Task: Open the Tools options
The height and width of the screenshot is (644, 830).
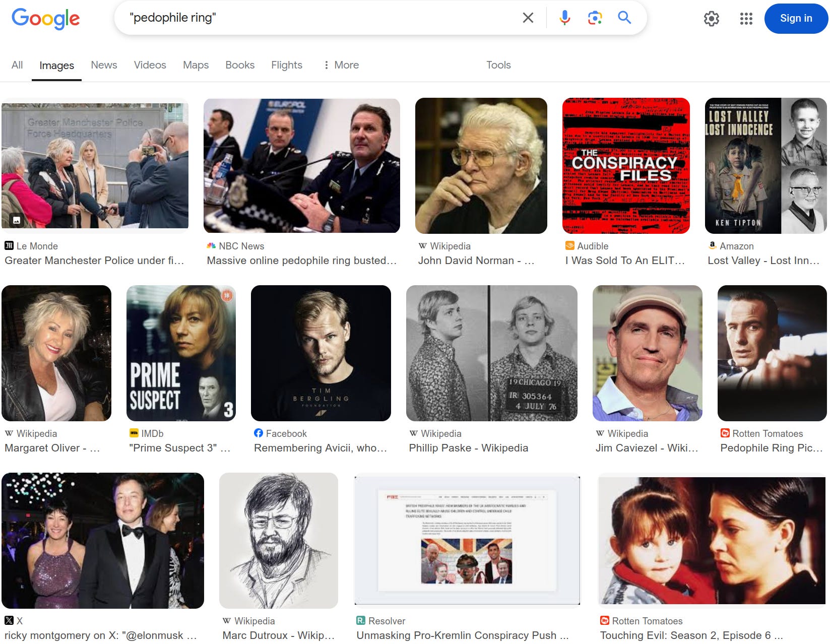Action: pos(498,65)
